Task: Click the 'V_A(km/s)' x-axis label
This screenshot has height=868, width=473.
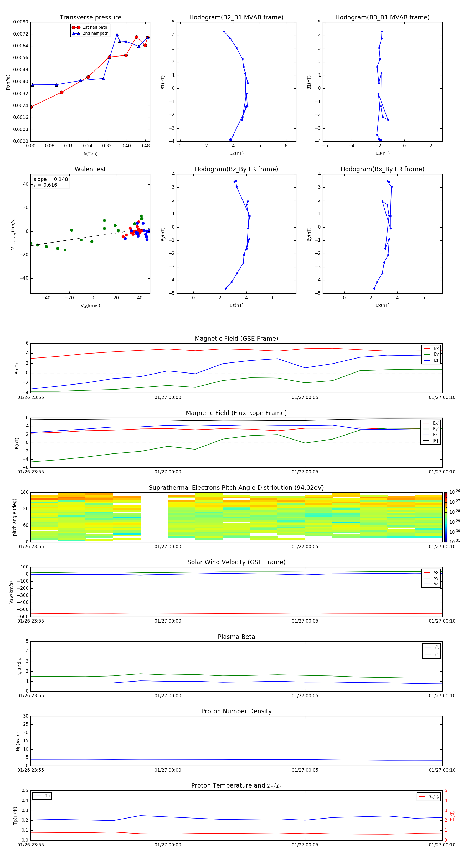Action: 90,306
